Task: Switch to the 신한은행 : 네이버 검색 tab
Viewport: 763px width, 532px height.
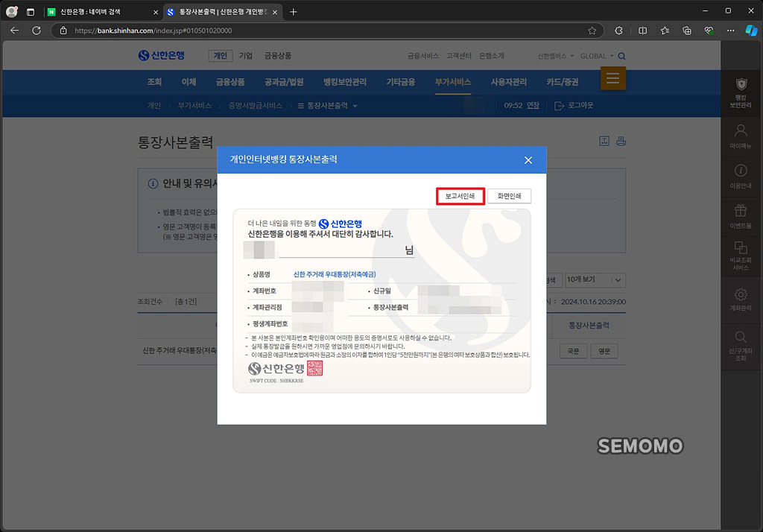Action: (102, 12)
